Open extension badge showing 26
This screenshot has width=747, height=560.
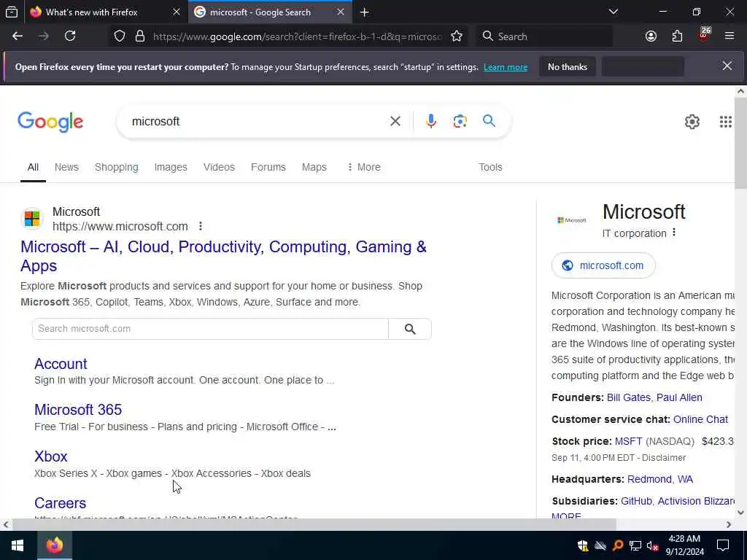pos(704,35)
